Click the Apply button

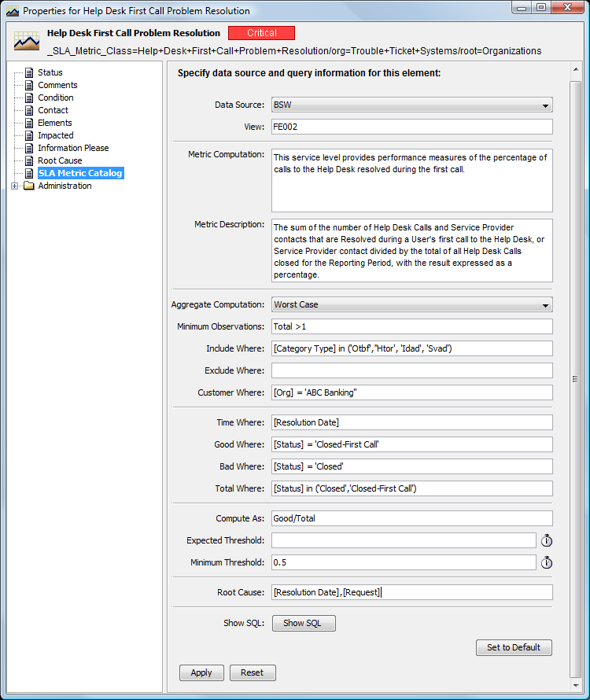pos(201,672)
